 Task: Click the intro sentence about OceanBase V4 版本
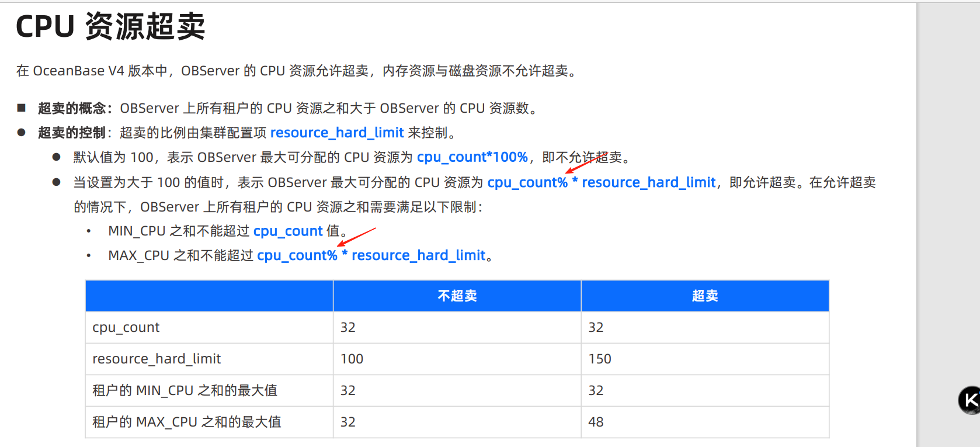point(298,71)
